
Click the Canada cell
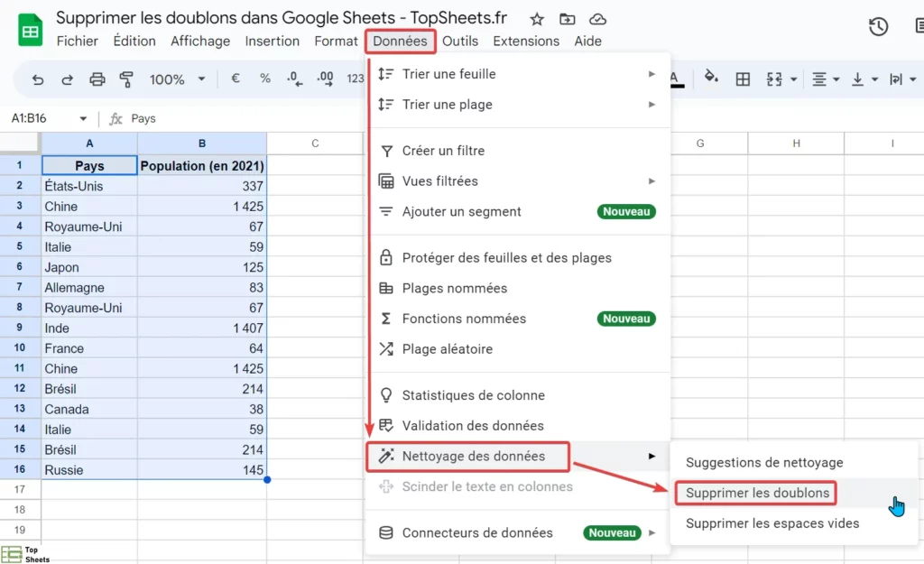point(89,409)
